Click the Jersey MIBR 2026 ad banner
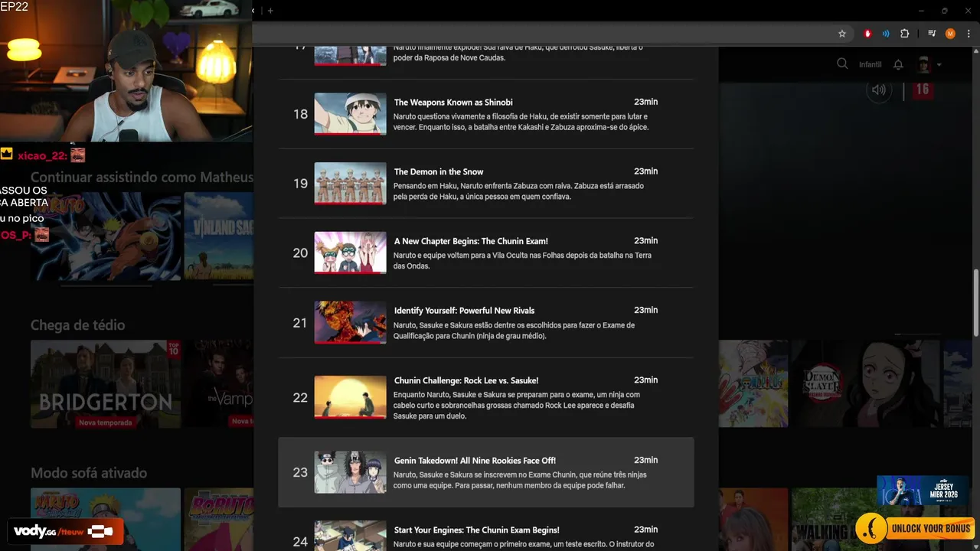The image size is (980, 551). (x=923, y=491)
